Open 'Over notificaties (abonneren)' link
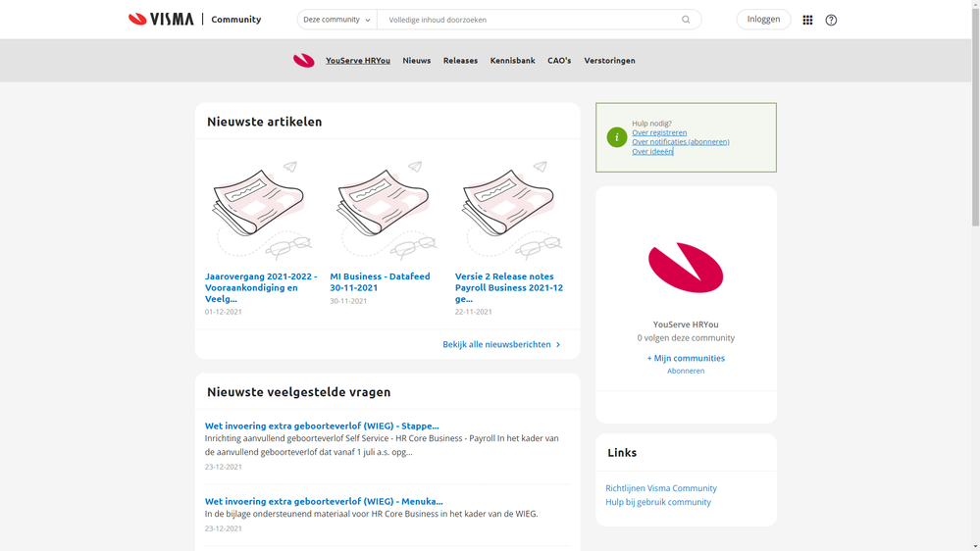 [x=681, y=142]
